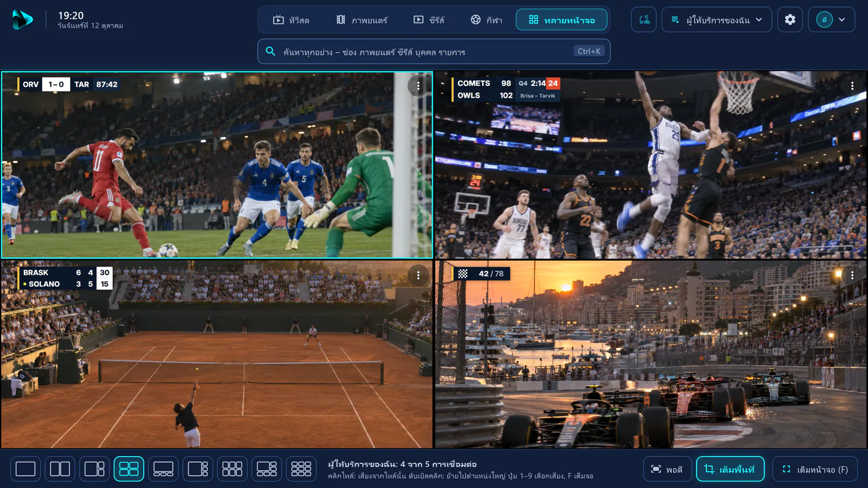868x488 pixels.
Task: Toggle the เต็มพื้นที่ fill crop mode
Action: [730, 469]
